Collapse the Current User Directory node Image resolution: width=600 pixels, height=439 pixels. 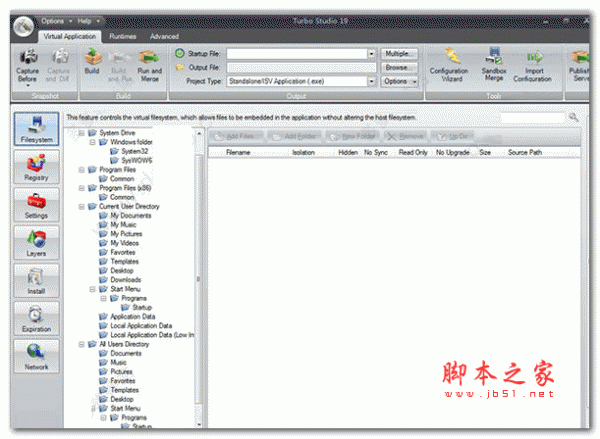click(82, 206)
